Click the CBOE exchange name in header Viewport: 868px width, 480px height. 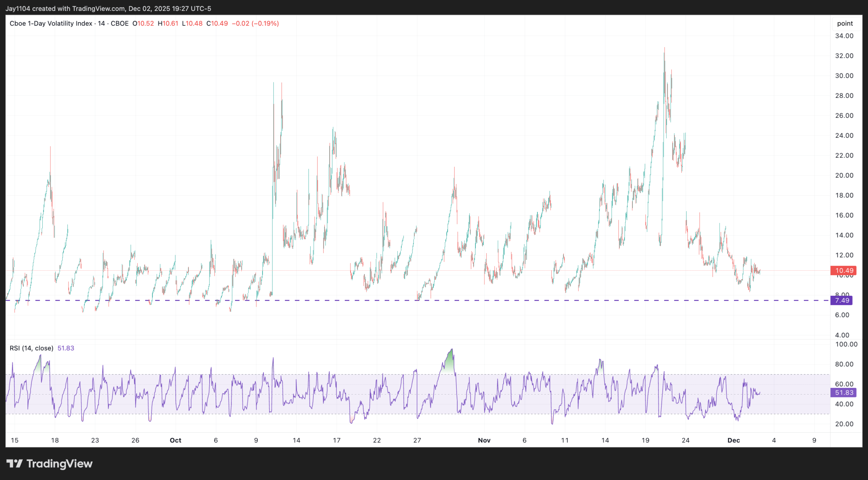[x=120, y=23]
